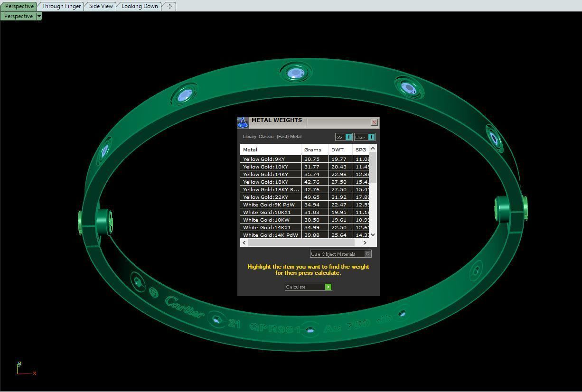Click the Metal Weights scale icon
This screenshot has width=582, height=392.
[x=243, y=123]
